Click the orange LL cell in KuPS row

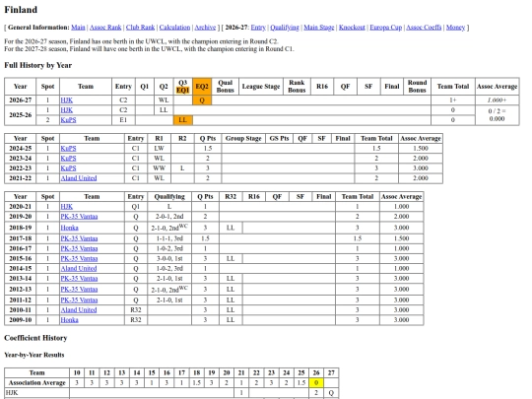[183, 120]
